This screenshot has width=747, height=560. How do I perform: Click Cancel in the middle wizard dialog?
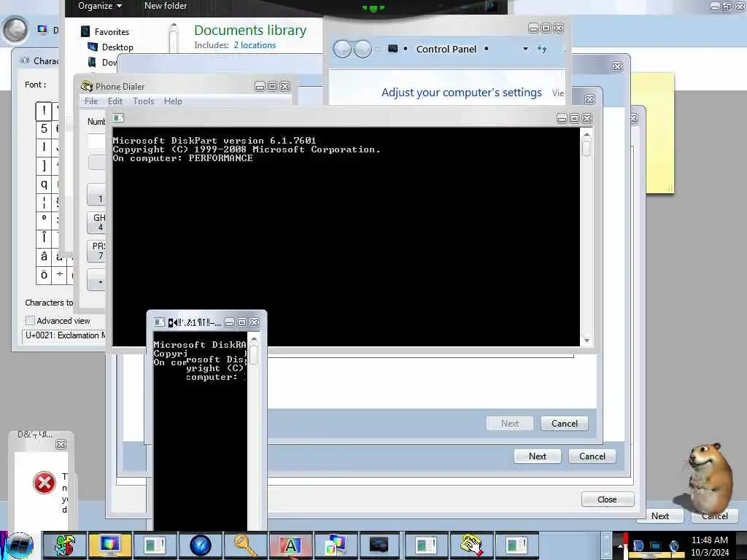(x=592, y=456)
